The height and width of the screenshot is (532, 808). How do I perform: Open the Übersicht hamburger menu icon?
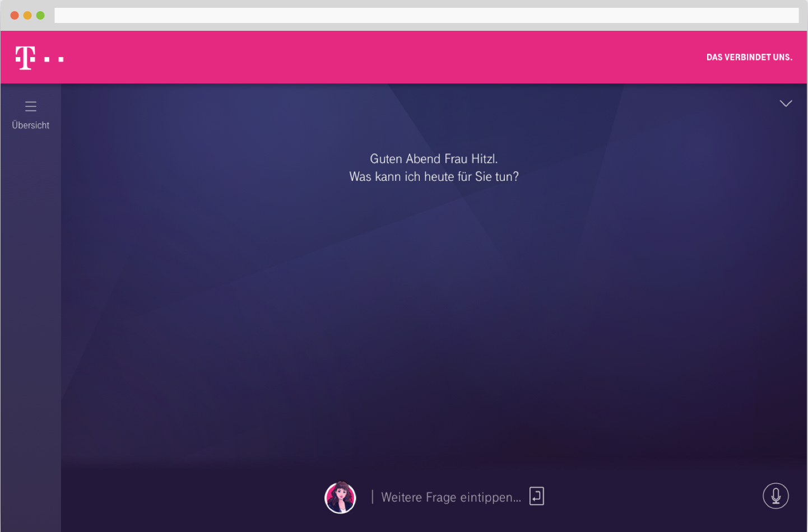(x=31, y=106)
